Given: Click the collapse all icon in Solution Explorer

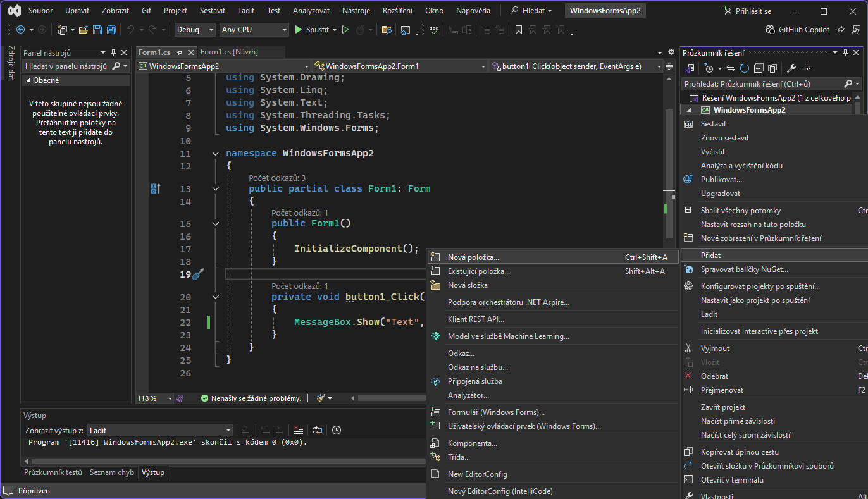Looking at the screenshot, I should (758, 68).
